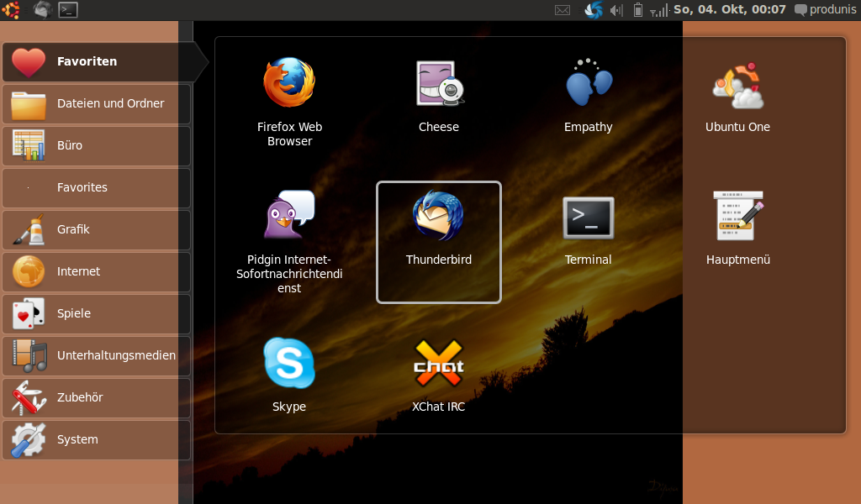The height and width of the screenshot is (504, 861).
Task: Switch to the Büro category
Action: (x=97, y=146)
